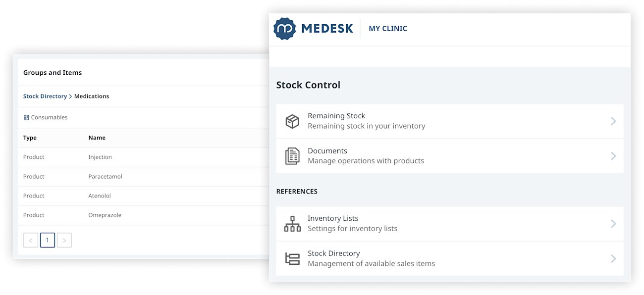Select the Injection product row
This screenshot has height=295, width=644.
coord(144,157)
